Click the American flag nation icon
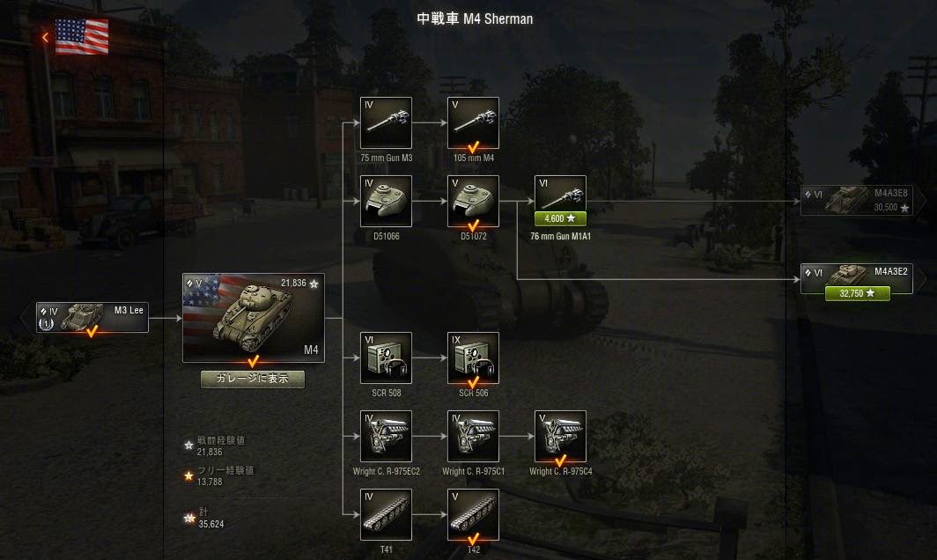The image size is (937, 560). (x=82, y=36)
